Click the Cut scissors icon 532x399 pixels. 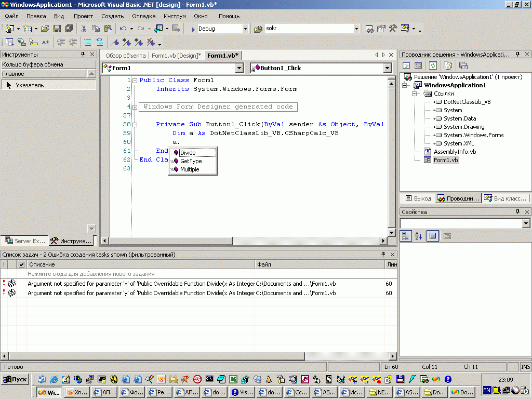(x=84, y=29)
